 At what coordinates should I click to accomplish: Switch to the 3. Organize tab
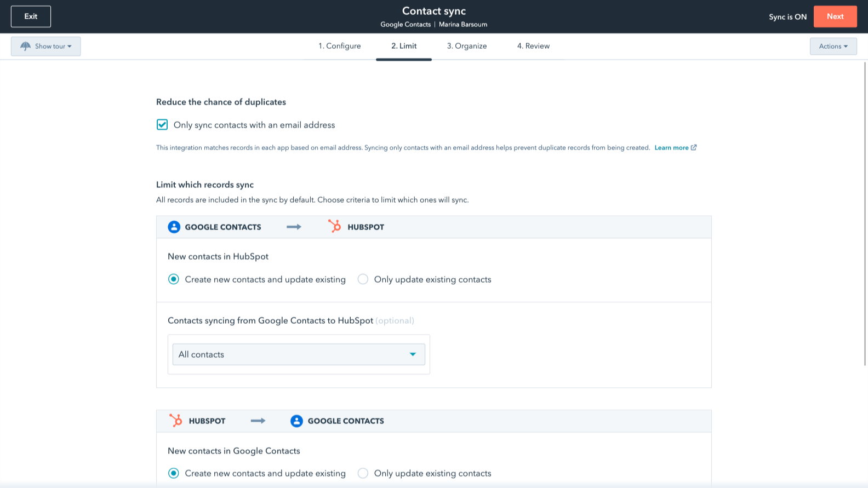tap(466, 46)
